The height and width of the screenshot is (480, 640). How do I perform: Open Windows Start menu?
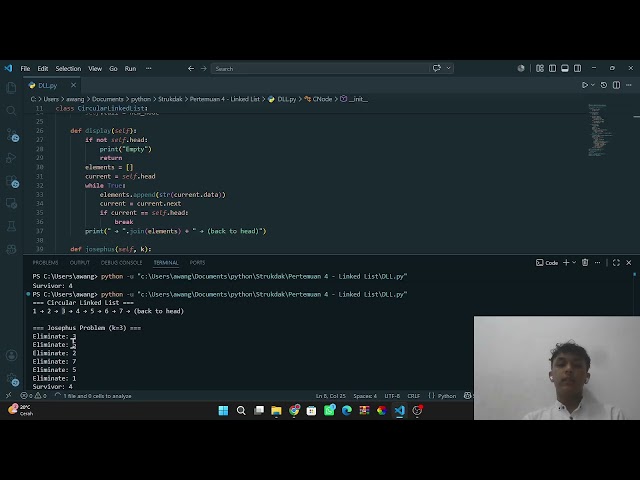tap(223, 410)
